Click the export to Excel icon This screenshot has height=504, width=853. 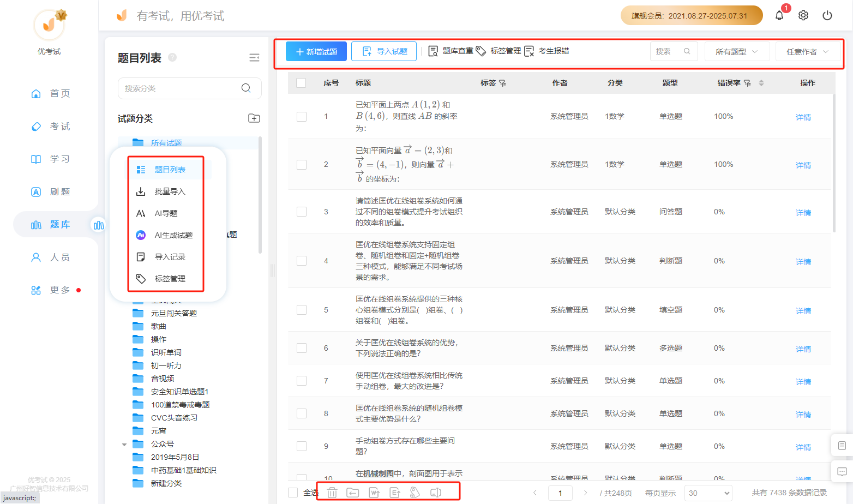pyautogui.click(x=395, y=493)
